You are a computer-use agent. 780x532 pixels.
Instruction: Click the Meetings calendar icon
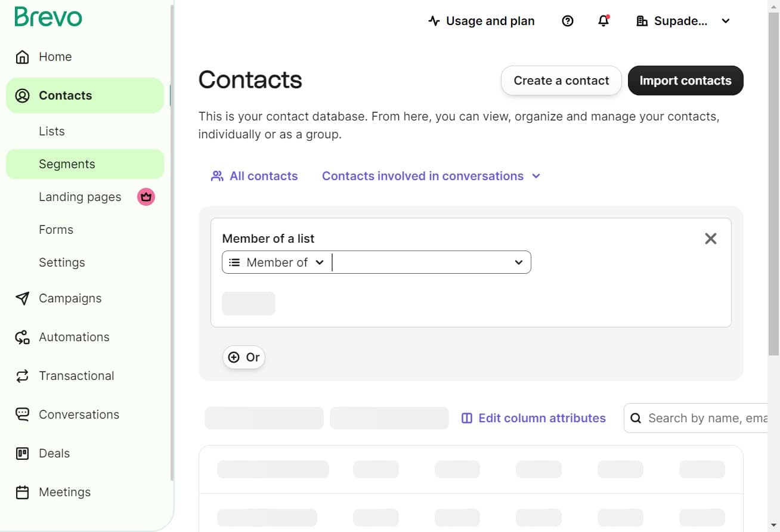click(22, 492)
